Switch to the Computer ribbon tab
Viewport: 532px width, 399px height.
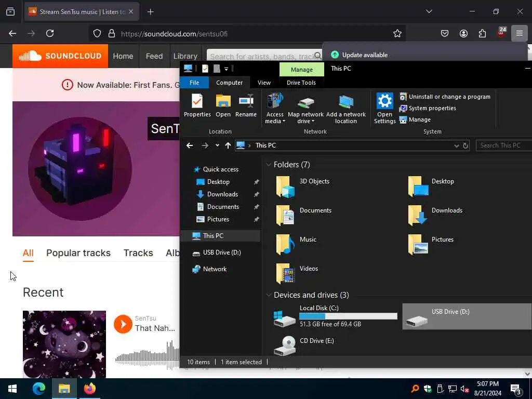click(229, 83)
